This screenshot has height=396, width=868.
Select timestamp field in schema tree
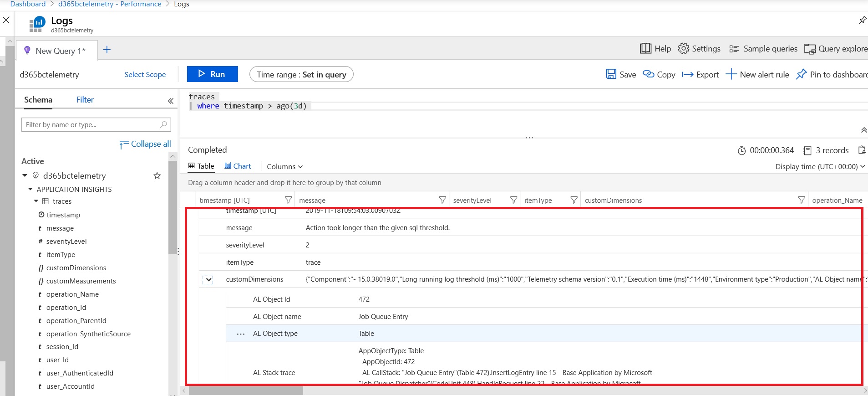tap(63, 215)
